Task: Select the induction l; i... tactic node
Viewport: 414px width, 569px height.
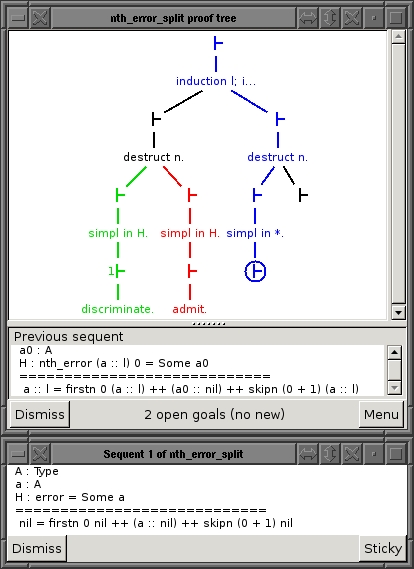Action: click(216, 81)
